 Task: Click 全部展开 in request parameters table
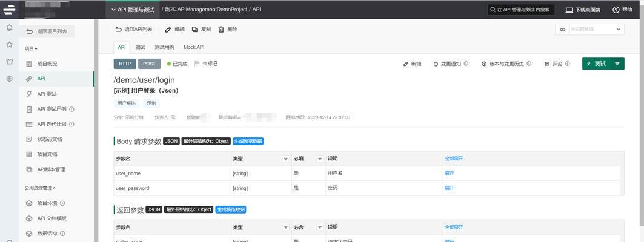point(454,159)
